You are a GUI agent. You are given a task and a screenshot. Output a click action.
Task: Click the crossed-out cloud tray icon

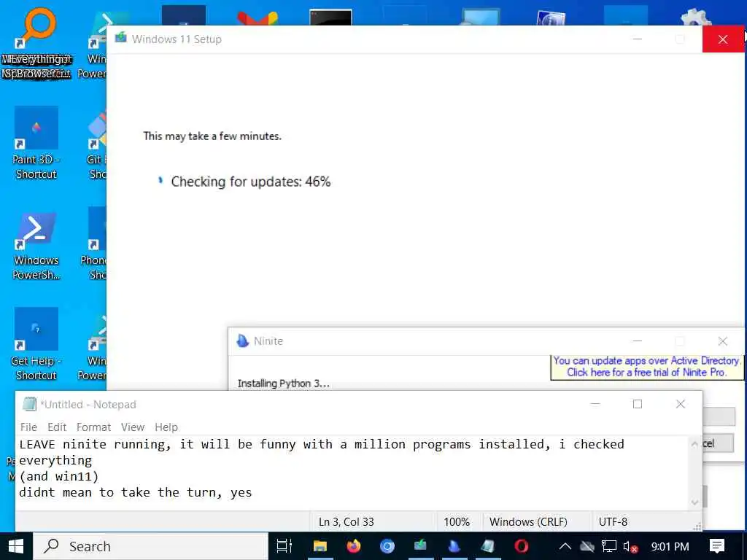(587, 547)
